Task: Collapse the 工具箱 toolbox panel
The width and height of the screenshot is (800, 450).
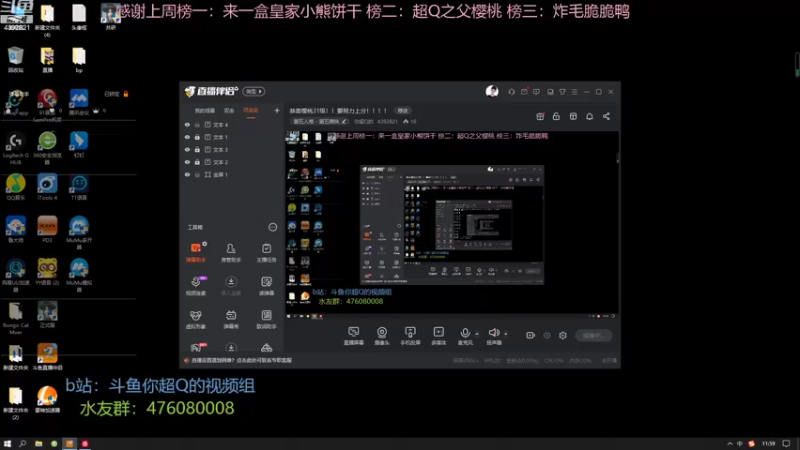Action: 273,227
